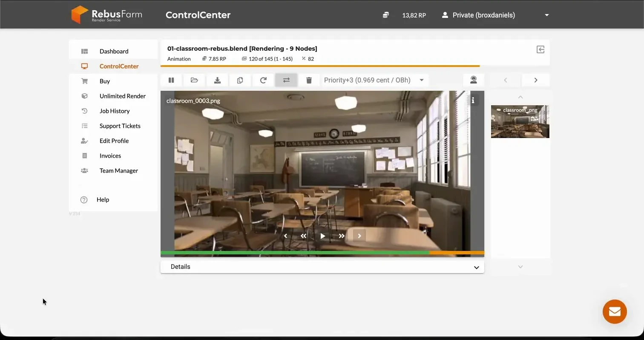Click the Help question mark icon
Viewport: 644px width, 340px height.
coord(84,199)
